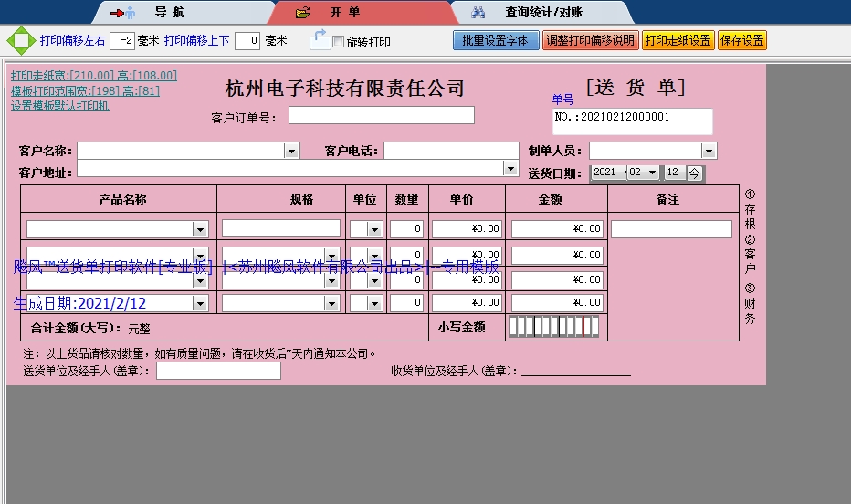Open the 查询统计/对账 tab
This screenshot has width=851, height=504.
point(543,13)
